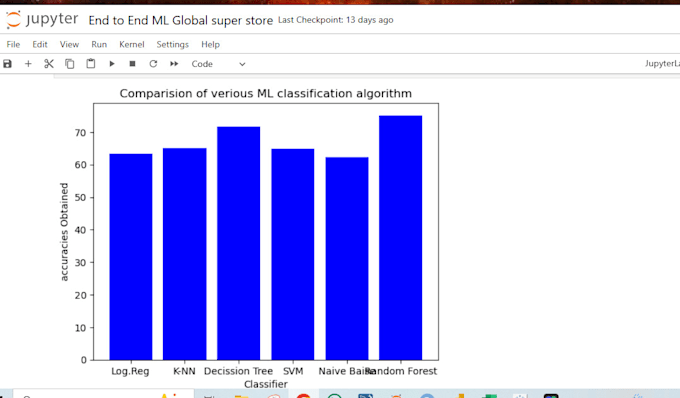Screen dimensions: 680x398
Task: Paste cell from the clipboard icon
Action: (x=91, y=64)
